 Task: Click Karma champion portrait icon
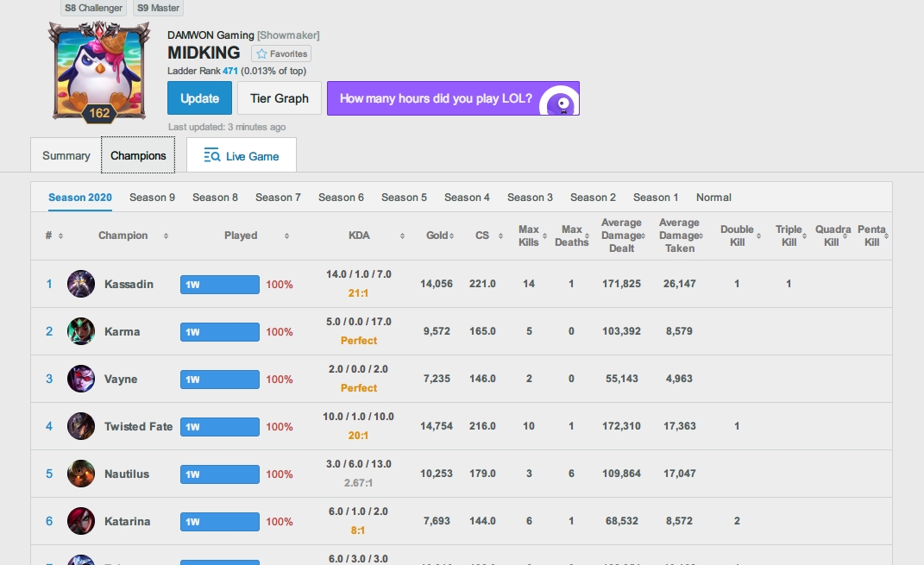tap(81, 331)
